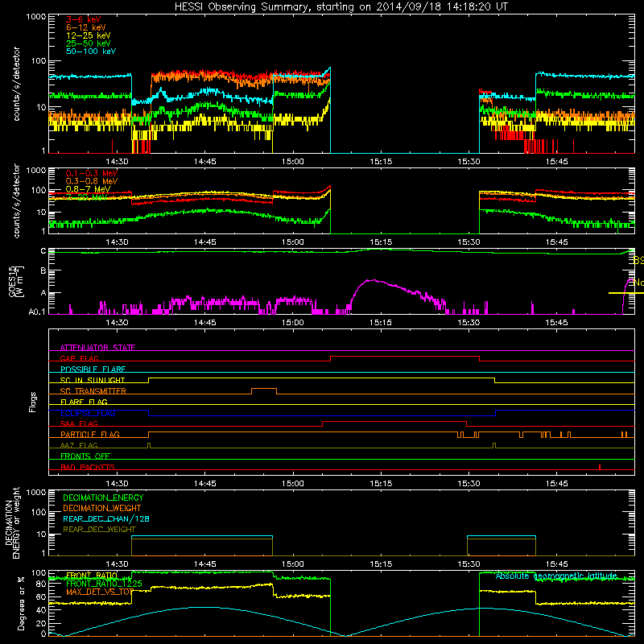The height and width of the screenshot is (644, 644).
Task: Click the BAD_PACKETS spike near 15:52
Action: (600, 467)
